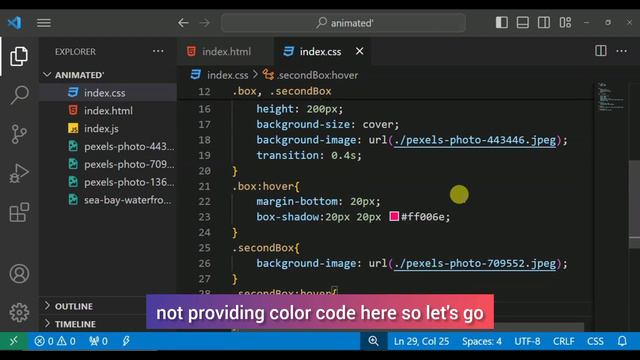Click the lightning status bar icon

pyautogui.click(x=126, y=341)
